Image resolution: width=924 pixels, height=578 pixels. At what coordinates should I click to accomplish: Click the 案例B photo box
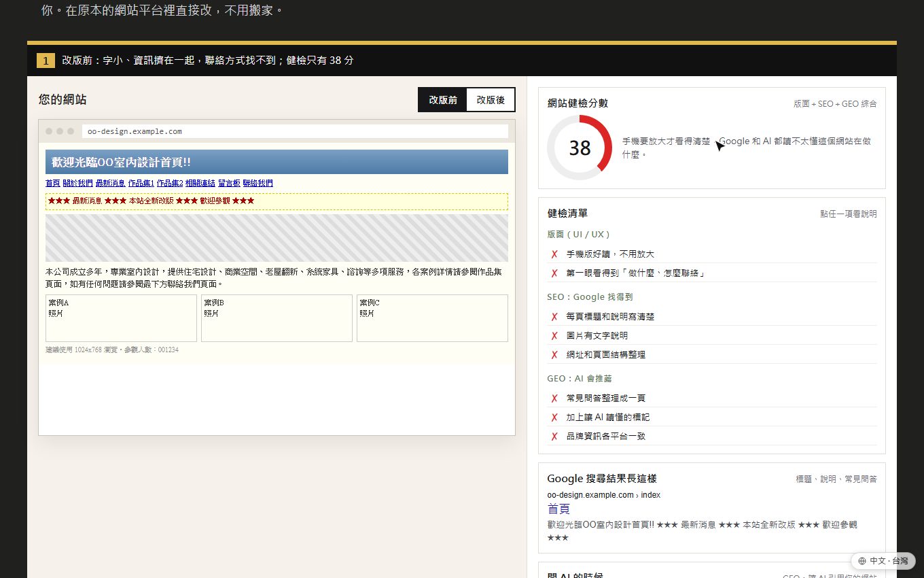pos(277,318)
